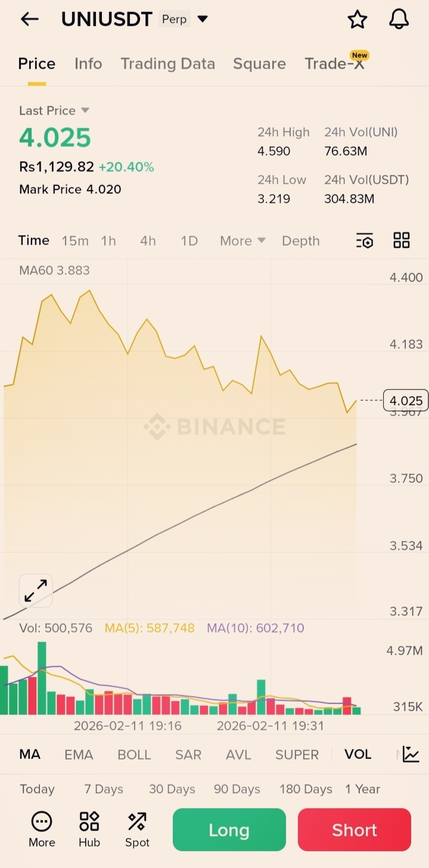
Task: Open chart settings icon
Action: coord(364,241)
